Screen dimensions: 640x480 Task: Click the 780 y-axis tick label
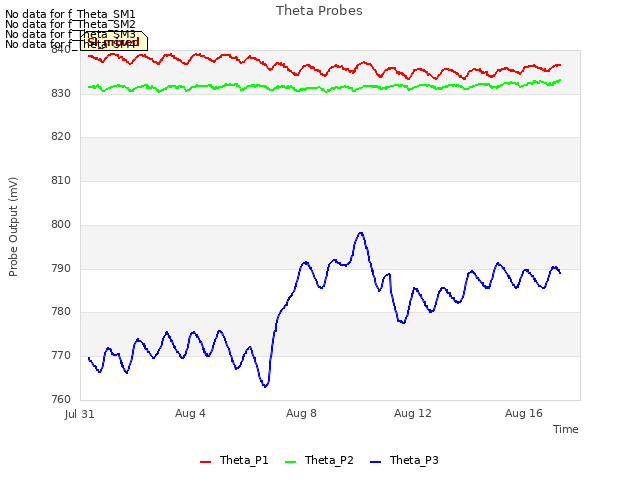pyautogui.click(x=61, y=311)
